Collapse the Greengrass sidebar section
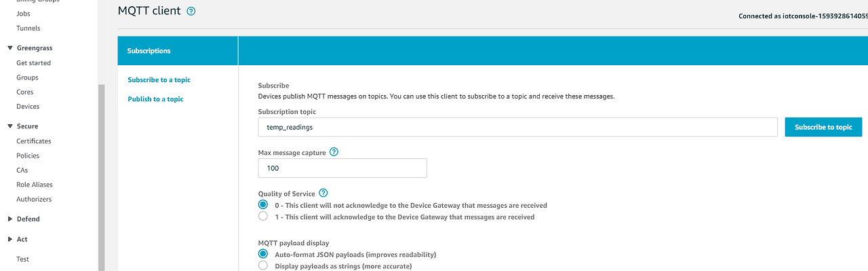Viewport: 868px width, 271px height. coord(10,48)
